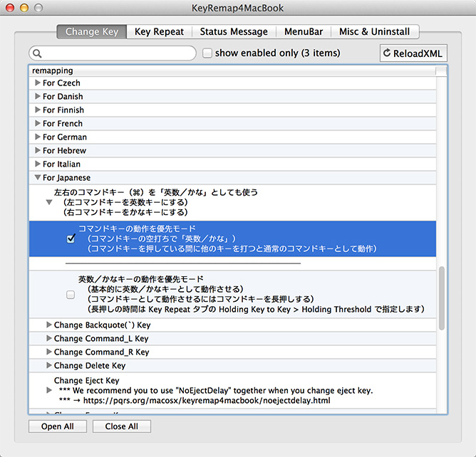Minimize the KeyRemap4MacBook window
The width and height of the screenshot is (476, 457).
point(24,8)
